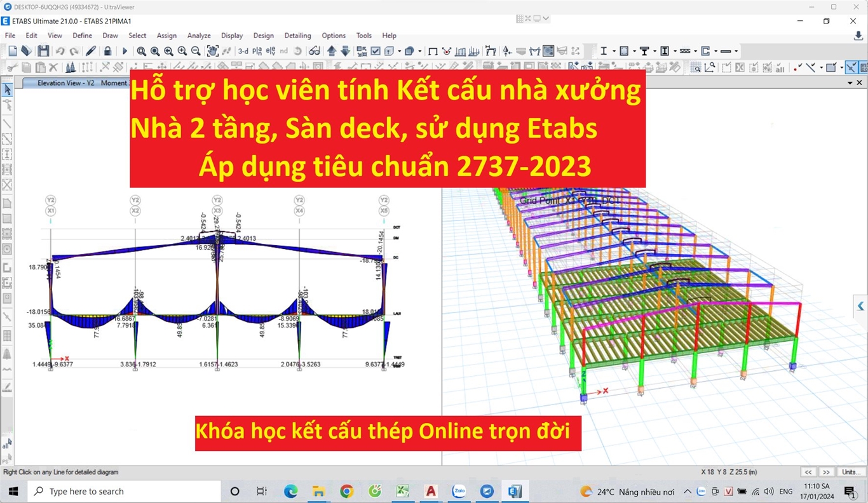Save the model with the floppy disk icon
Image resolution: width=868 pixels, height=503 pixels.
pos(43,51)
